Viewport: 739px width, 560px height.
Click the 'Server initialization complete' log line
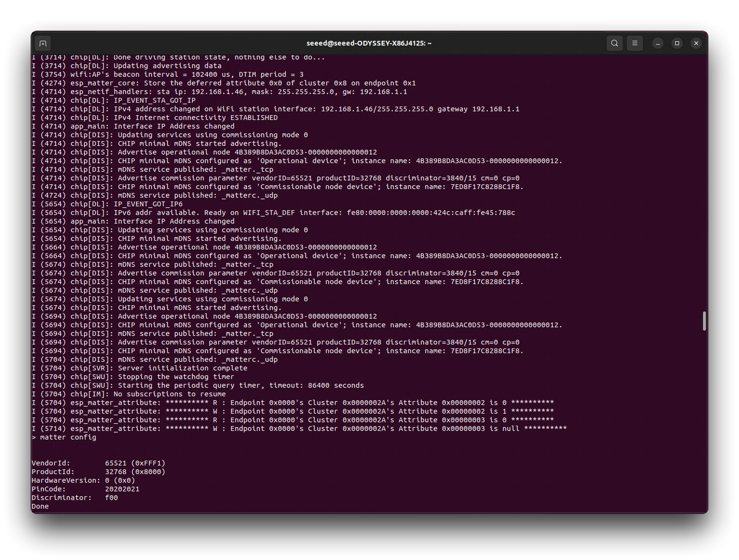pyautogui.click(x=140, y=368)
